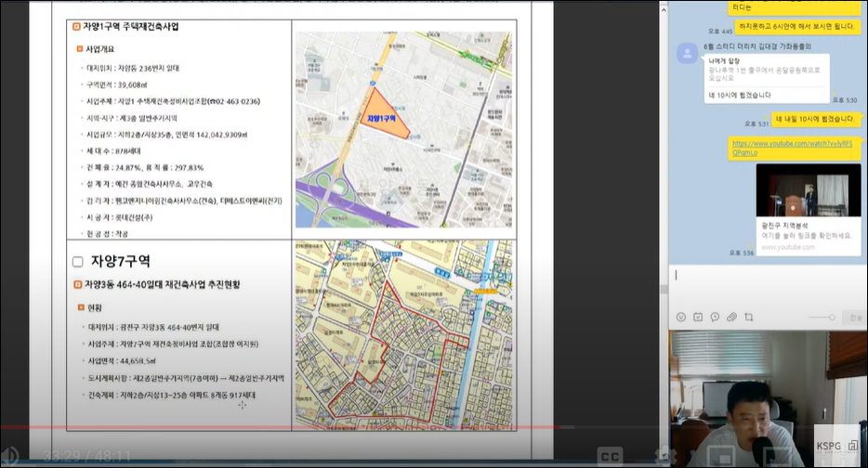Click the video volume speaker icon
Viewport: 868px width, 468px height.
pos(9,456)
